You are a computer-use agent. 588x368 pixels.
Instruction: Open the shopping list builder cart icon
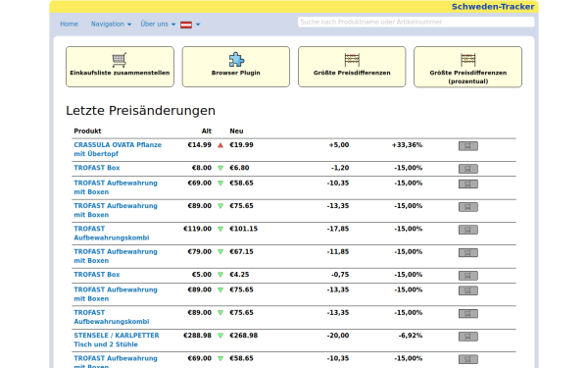click(x=120, y=60)
